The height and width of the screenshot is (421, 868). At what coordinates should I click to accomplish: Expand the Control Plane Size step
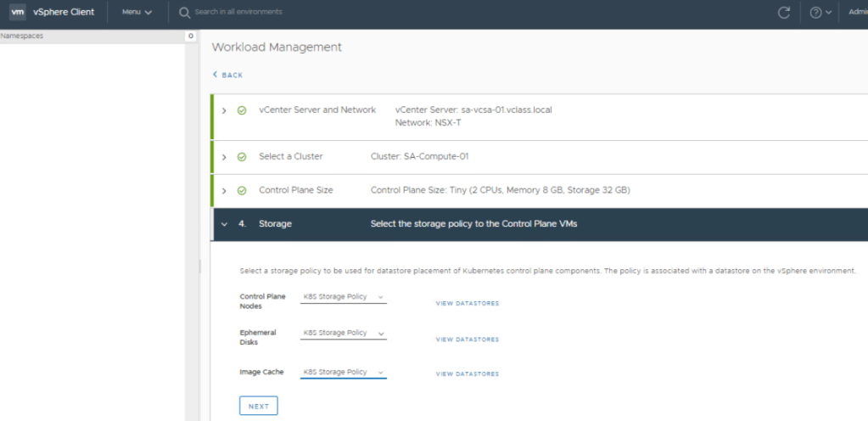[x=224, y=191]
